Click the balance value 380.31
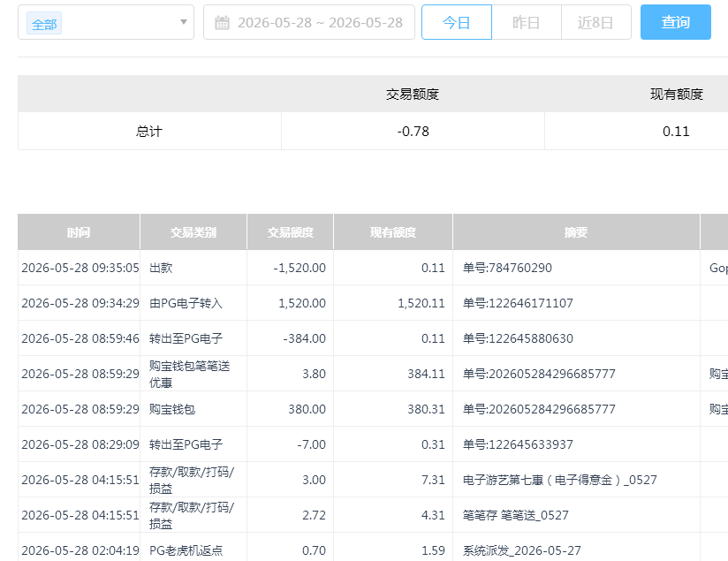The image size is (728, 561). click(426, 409)
